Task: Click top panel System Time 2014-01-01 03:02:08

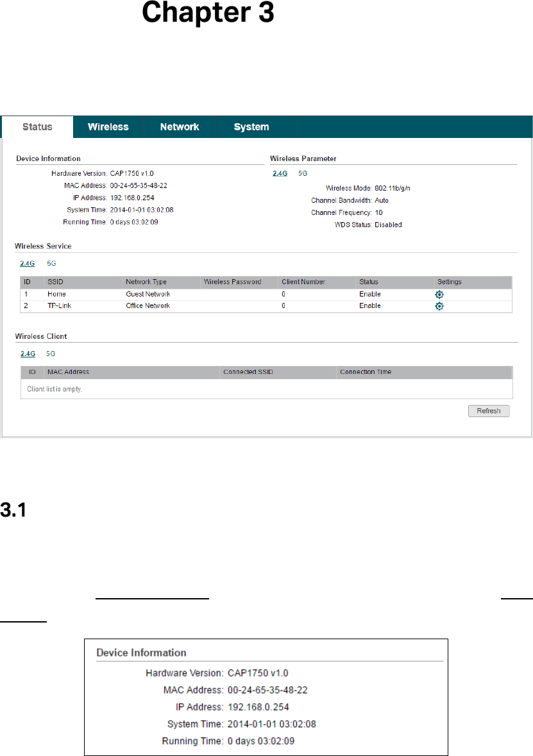Action: (142, 210)
